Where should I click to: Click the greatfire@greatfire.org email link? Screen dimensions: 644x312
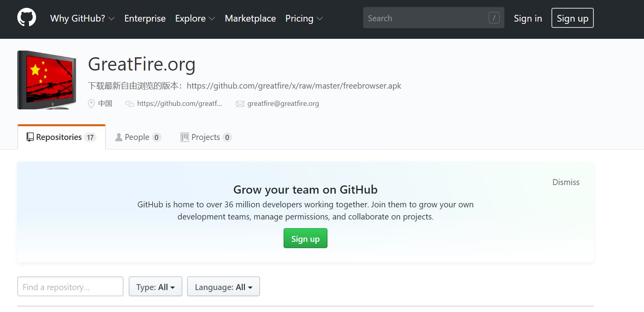(283, 103)
